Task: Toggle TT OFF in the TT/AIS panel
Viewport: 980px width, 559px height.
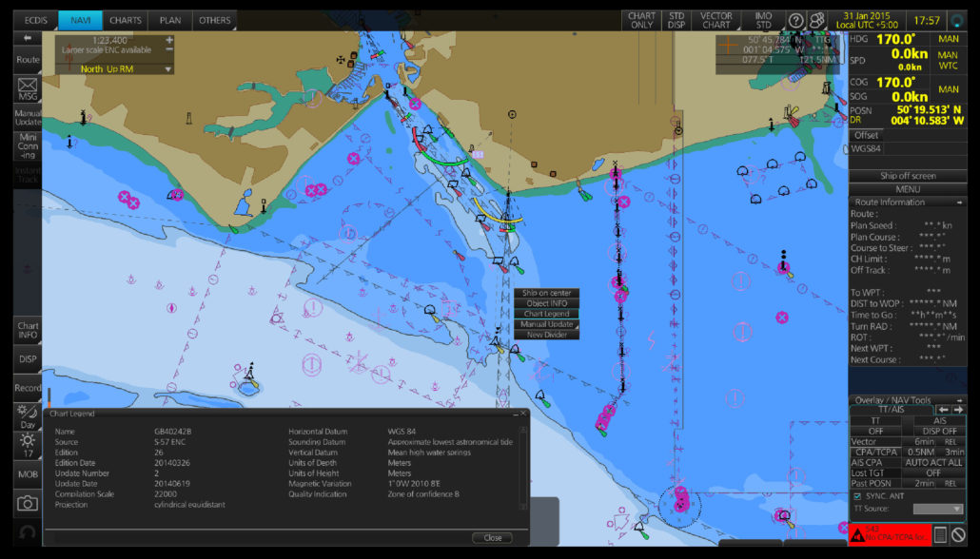Action: click(x=877, y=430)
